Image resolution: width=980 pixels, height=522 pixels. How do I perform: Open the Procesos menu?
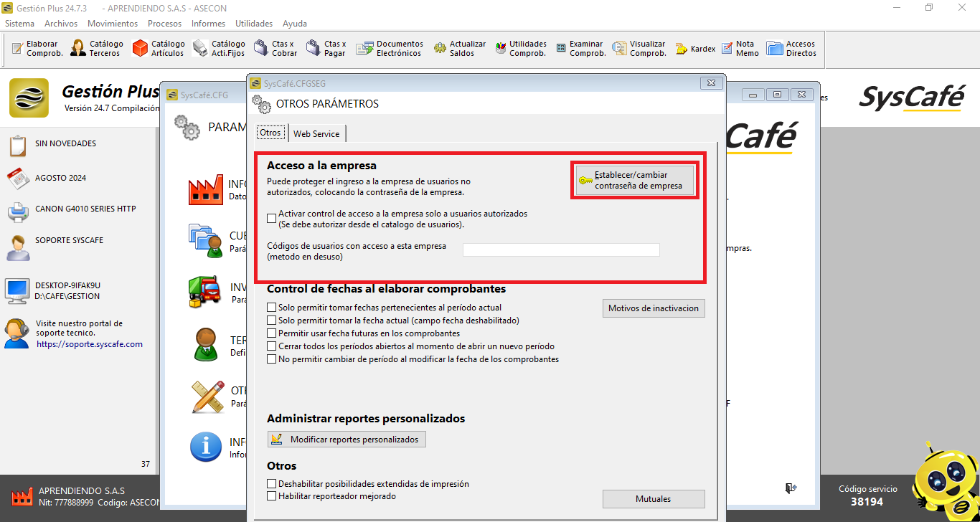164,24
